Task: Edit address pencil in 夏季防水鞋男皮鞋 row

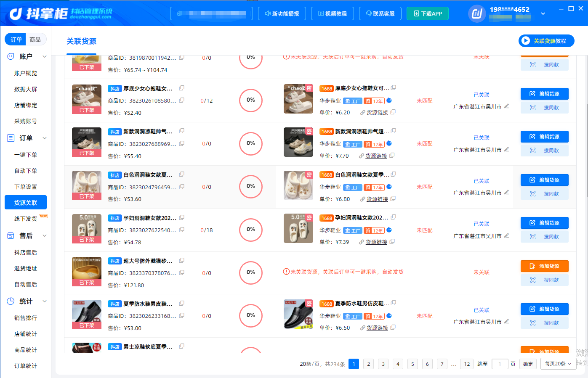Action: click(507, 321)
